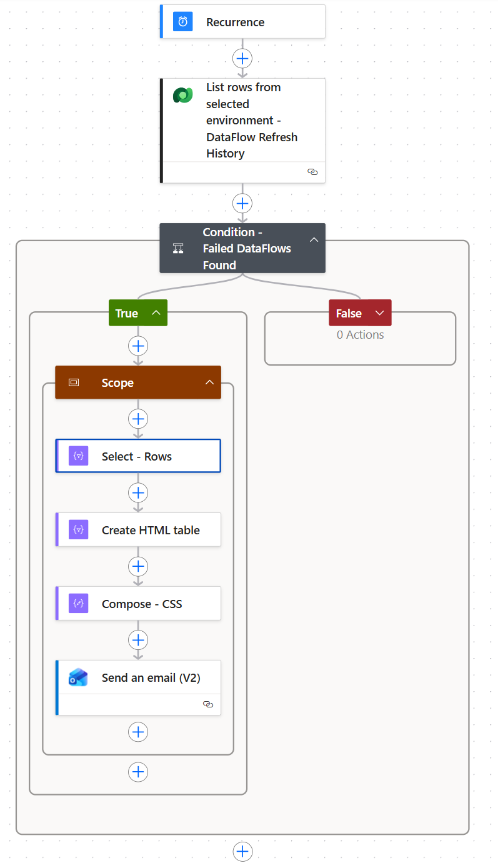
Task: Click the connection link icon on List rows card
Action: [x=313, y=172]
